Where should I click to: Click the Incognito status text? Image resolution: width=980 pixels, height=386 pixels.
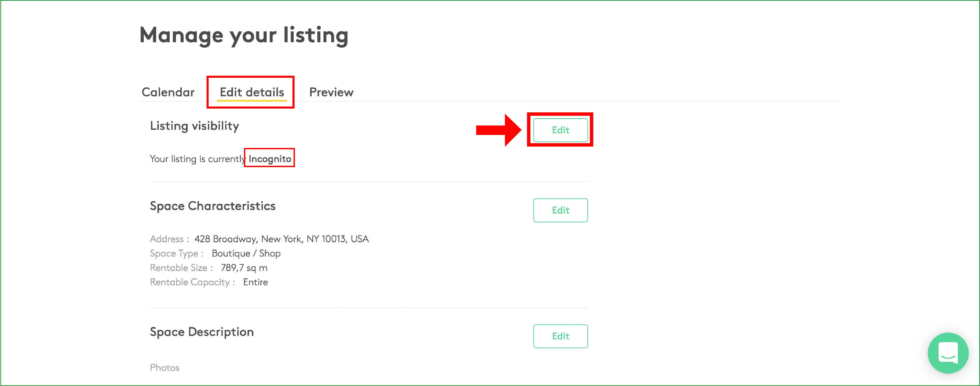[270, 159]
